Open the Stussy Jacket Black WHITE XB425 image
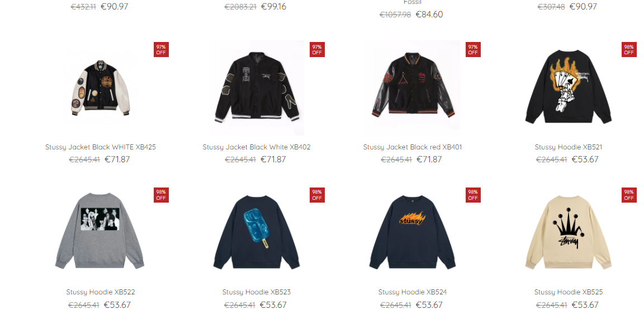The height and width of the screenshot is (314, 644). 101,88
